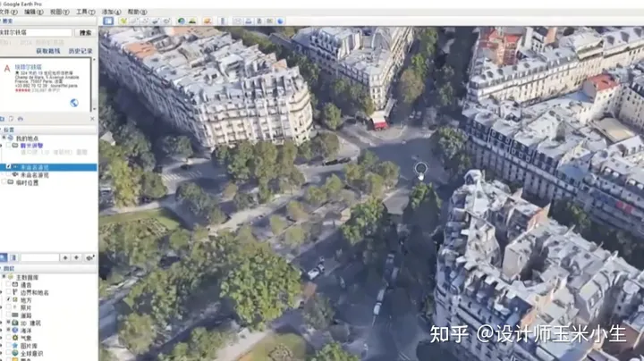644x361 pixels.
Task: Click the 搜索 search button
Action: pyautogui.click(x=86, y=32)
